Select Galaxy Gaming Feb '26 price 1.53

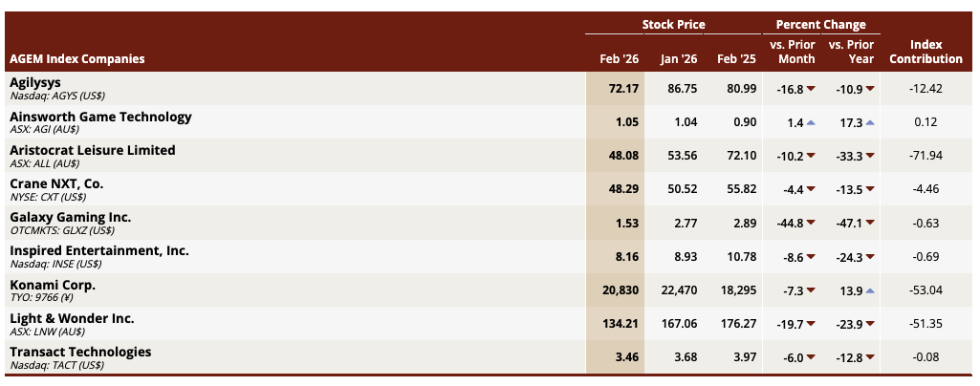pyautogui.click(x=627, y=223)
